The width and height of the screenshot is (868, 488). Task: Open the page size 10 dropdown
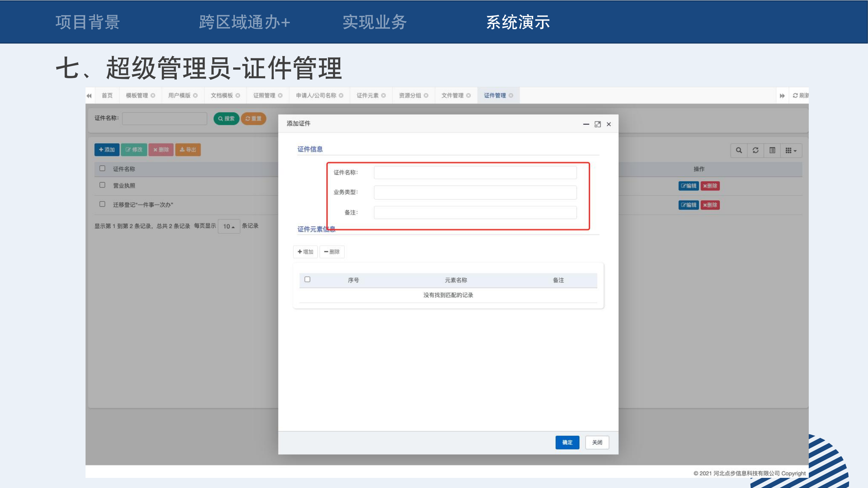pos(229,226)
